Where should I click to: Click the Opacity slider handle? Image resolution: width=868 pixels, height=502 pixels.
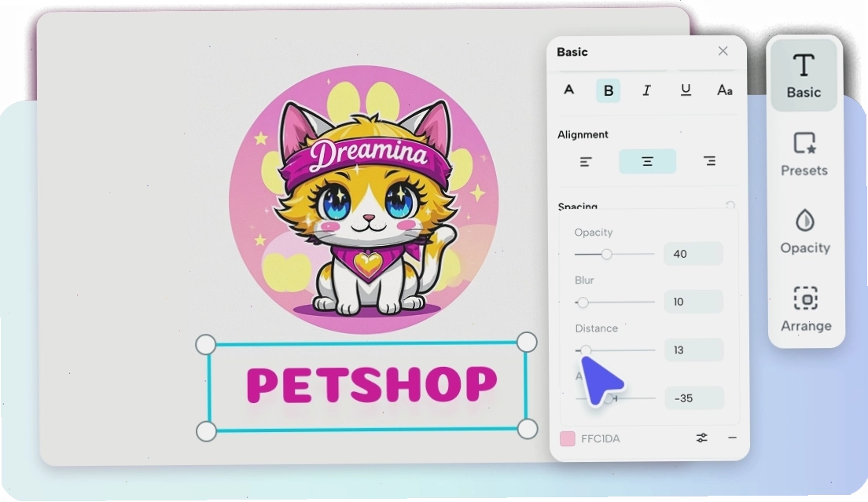(x=607, y=254)
